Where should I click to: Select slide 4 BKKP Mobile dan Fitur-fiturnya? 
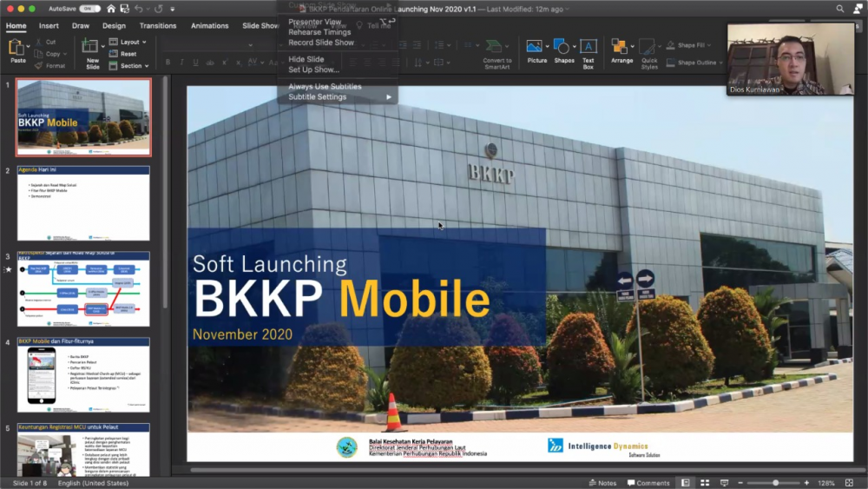click(83, 375)
